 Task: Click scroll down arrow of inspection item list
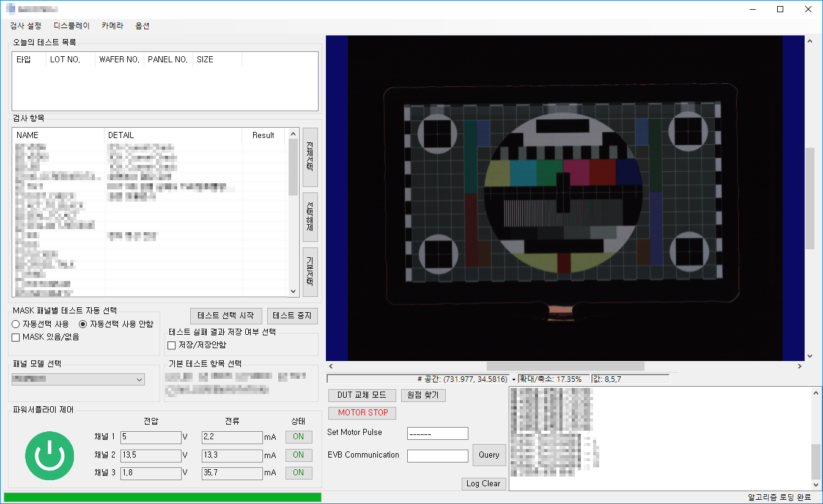pos(292,292)
